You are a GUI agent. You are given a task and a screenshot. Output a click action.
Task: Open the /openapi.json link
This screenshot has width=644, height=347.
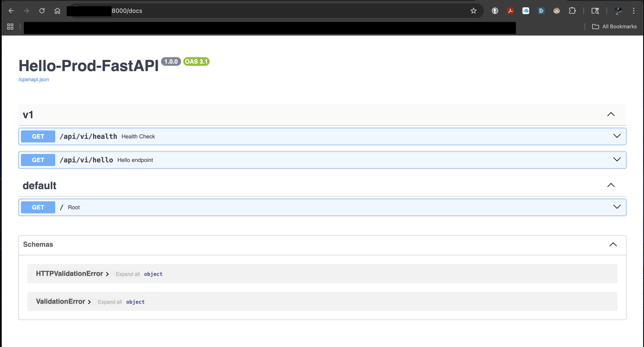[33, 79]
